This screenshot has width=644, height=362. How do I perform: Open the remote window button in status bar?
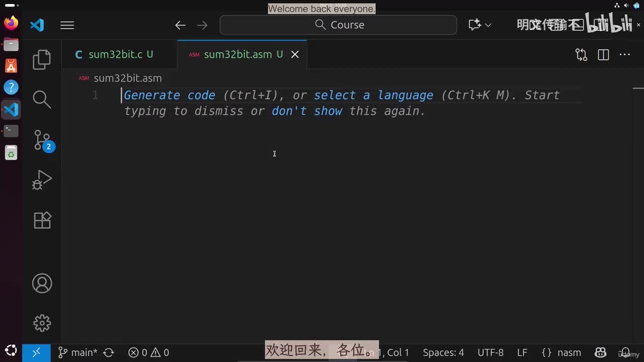(x=36, y=353)
